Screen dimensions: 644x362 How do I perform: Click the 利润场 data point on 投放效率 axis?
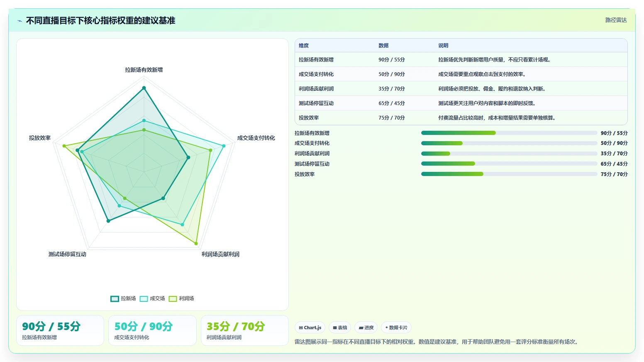64,146
